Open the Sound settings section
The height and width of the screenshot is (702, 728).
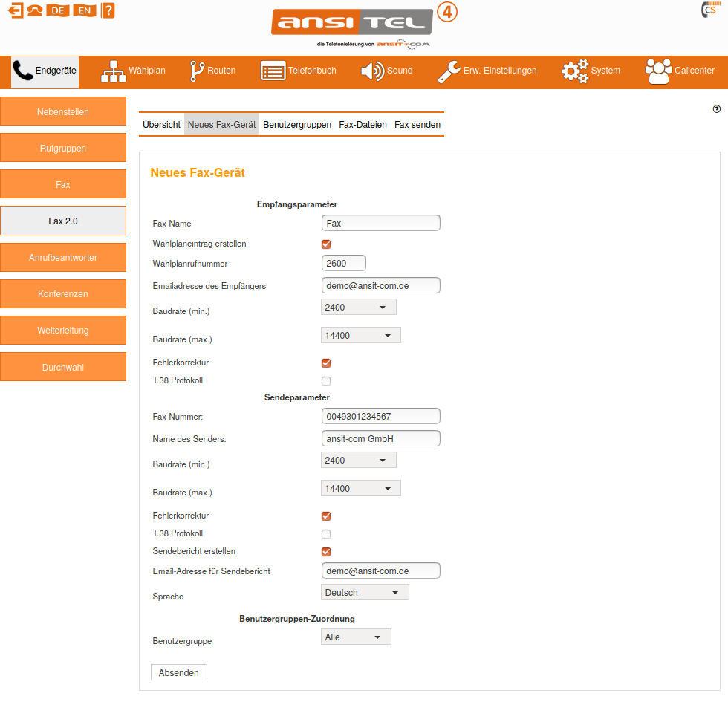click(386, 71)
